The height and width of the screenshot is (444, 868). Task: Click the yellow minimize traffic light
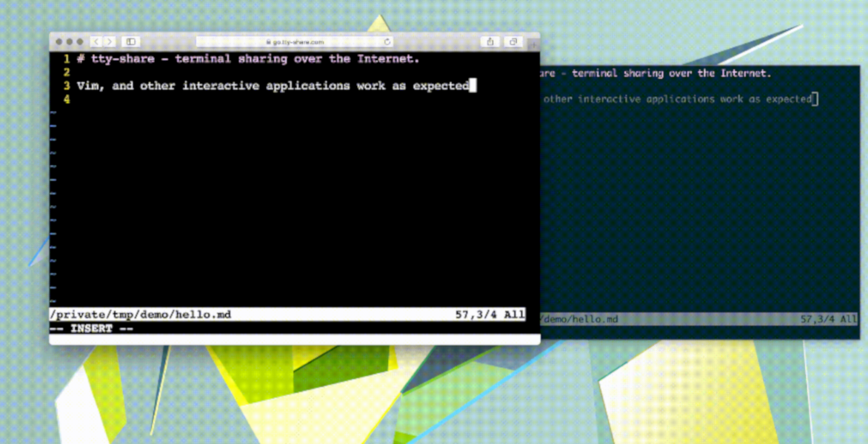click(x=70, y=42)
